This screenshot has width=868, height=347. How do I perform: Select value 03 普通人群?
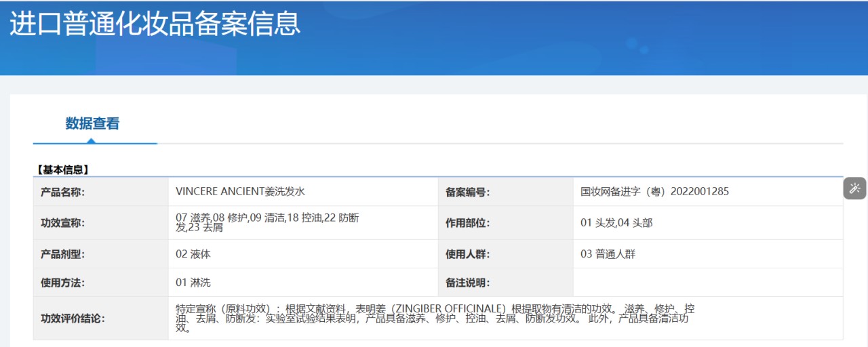click(x=608, y=254)
